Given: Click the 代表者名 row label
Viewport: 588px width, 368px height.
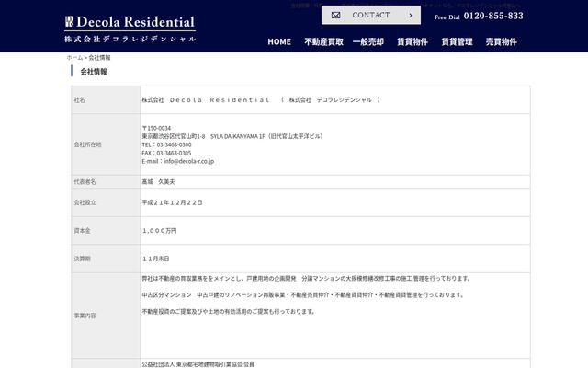Looking at the screenshot, I should tap(85, 182).
